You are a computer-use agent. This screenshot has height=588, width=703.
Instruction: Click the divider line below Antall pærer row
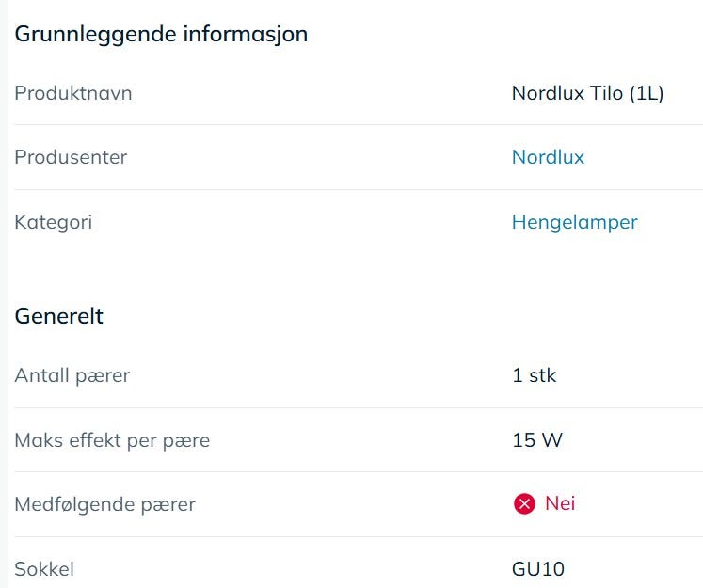(x=359, y=407)
